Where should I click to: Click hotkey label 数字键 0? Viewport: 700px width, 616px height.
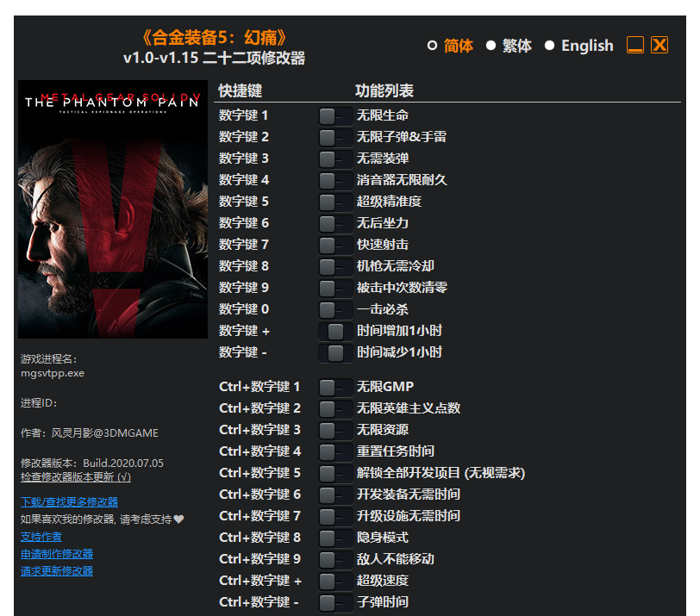tap(243, 309)
